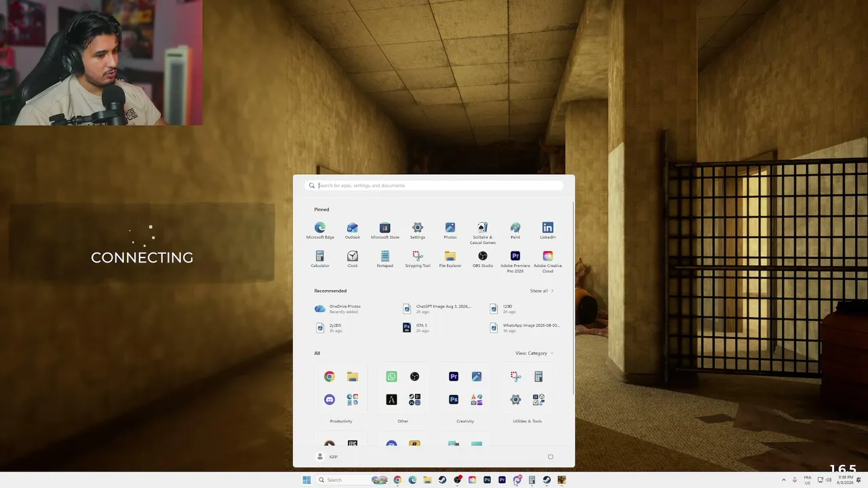Launch OBS Studio from pinned apps

click(483, 259)
